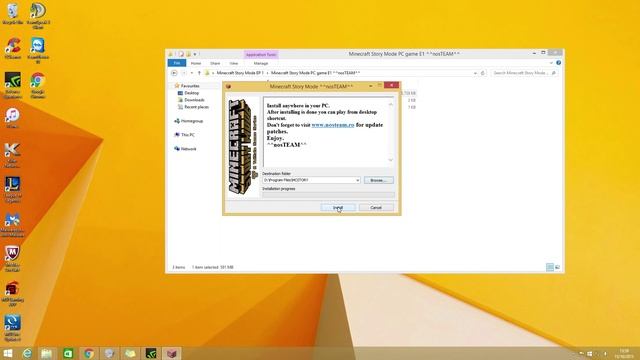Open File Explorer from the taskbar
The width and height of the screenshot is (640, 360).
click(x=47, y=353)
